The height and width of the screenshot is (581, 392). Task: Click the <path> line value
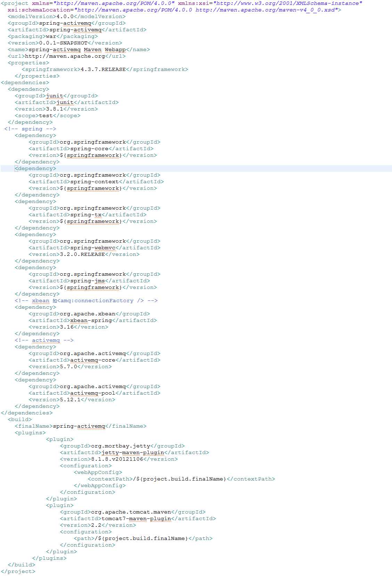141,538
